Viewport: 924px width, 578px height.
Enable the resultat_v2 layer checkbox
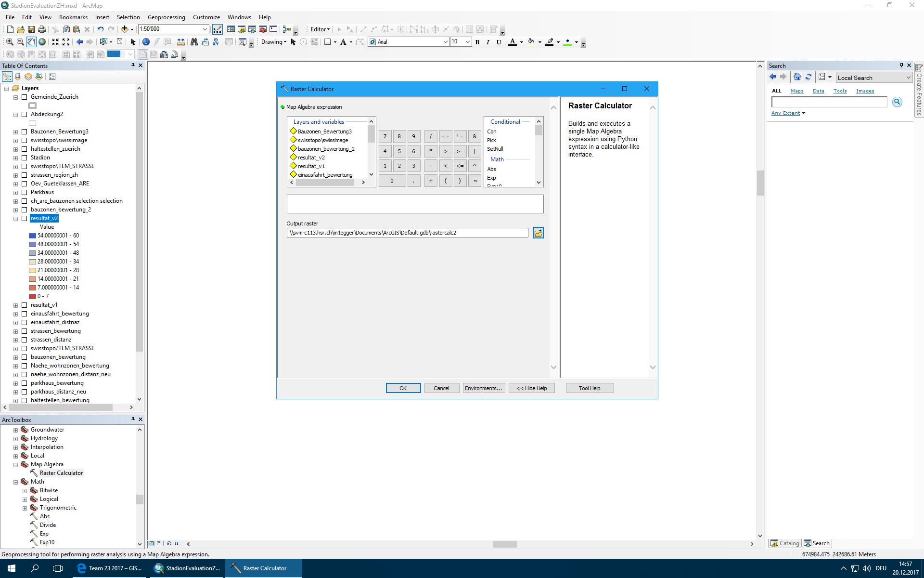[24, 218]
